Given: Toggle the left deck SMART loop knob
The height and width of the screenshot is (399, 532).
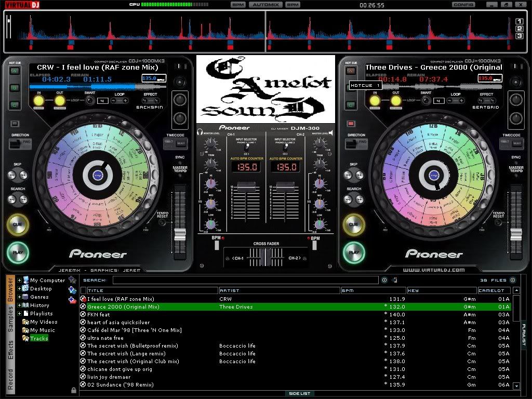Looking at the screenshot, I should [x=90, y=101].
